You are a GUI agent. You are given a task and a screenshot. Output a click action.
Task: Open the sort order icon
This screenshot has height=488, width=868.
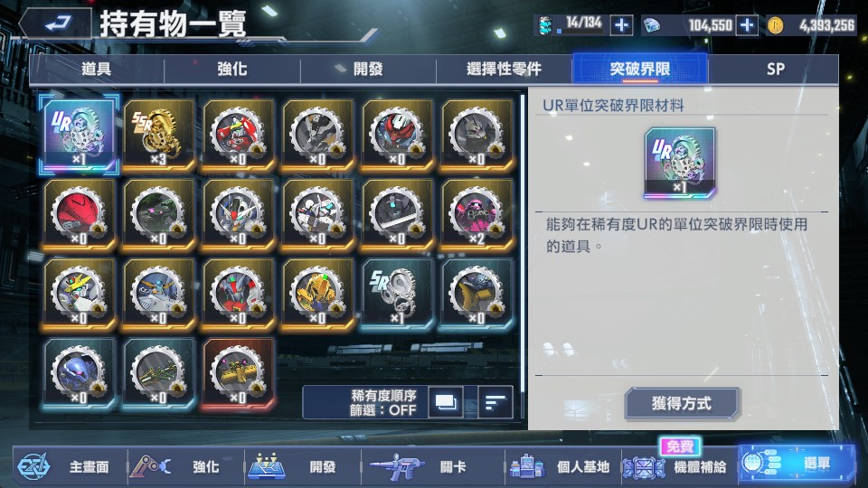(495, 402)
